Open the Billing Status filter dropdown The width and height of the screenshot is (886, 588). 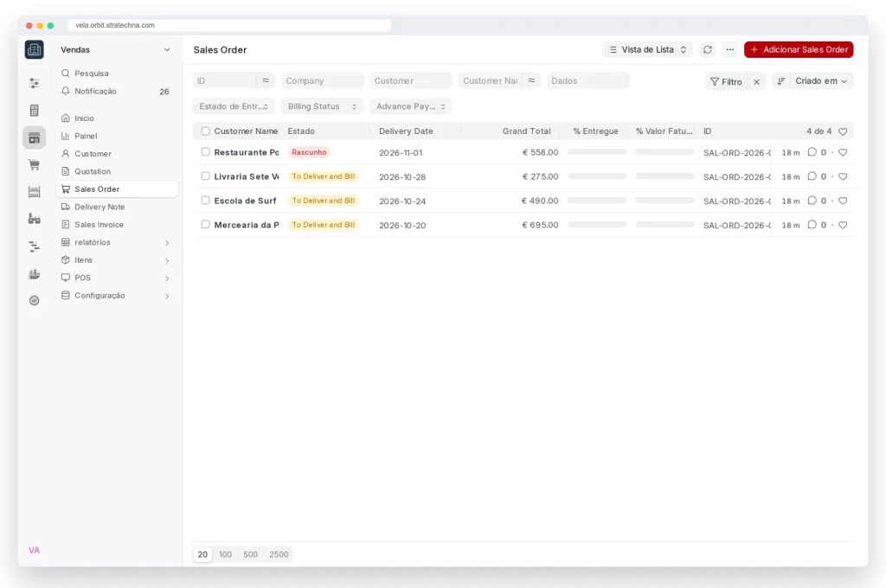coord(323,106)
